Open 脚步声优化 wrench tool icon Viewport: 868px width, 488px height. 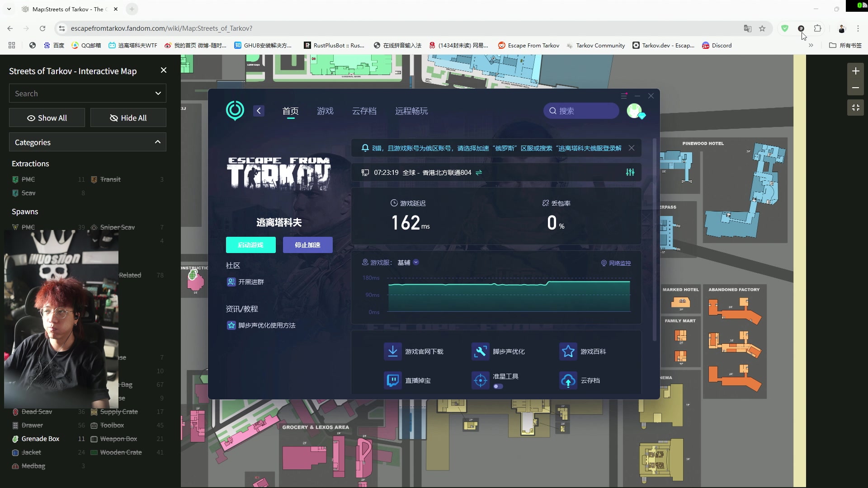coord(481,351)
